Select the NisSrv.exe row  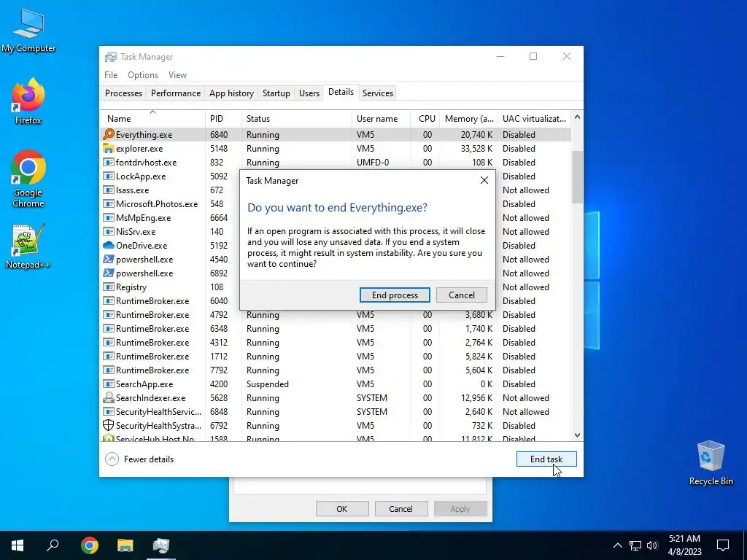(336, 232)
